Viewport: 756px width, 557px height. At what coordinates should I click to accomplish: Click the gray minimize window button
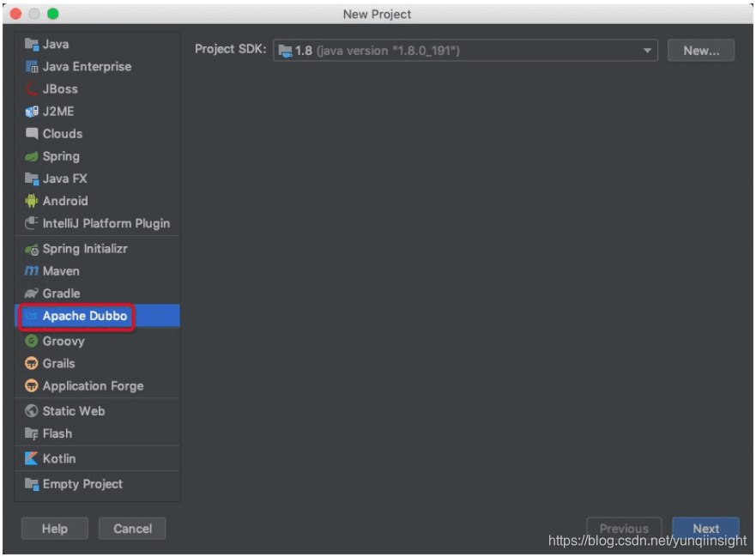pyautogui.click(x=34, y=14)
